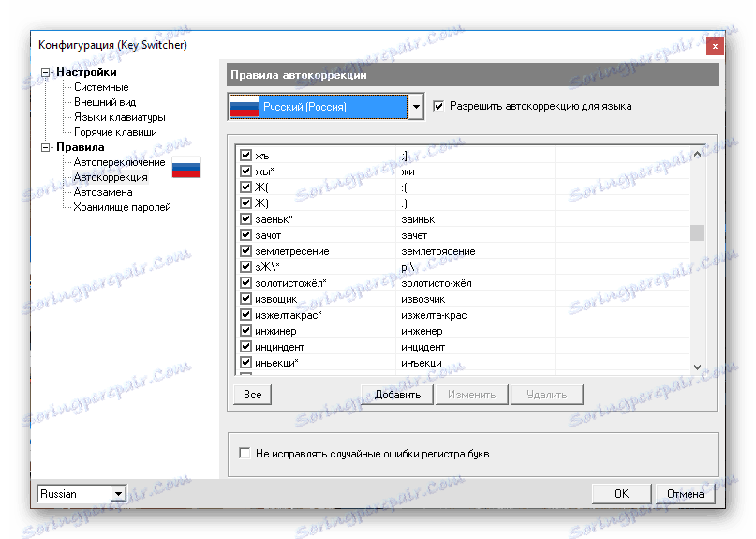Screen dimensions: 756x539
Task: Toggle checkbox for rule 'жъ'
Action: tap(245, 156)
